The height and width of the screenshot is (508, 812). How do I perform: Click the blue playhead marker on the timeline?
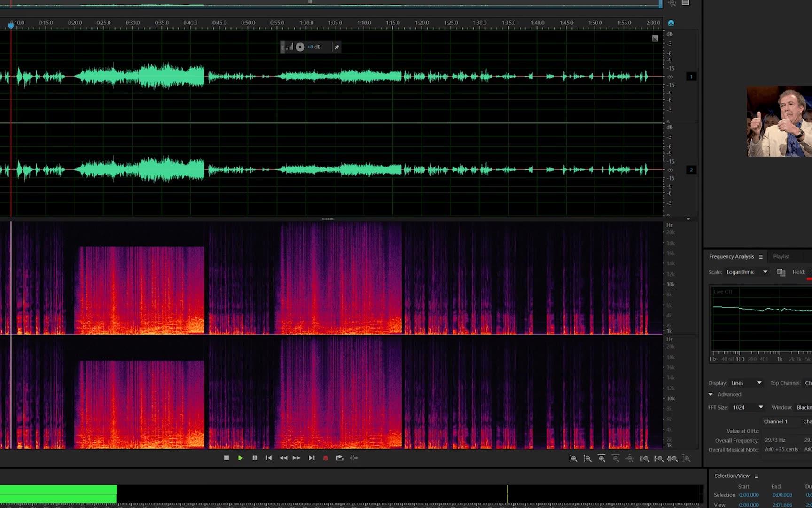[x=10, y=26]
